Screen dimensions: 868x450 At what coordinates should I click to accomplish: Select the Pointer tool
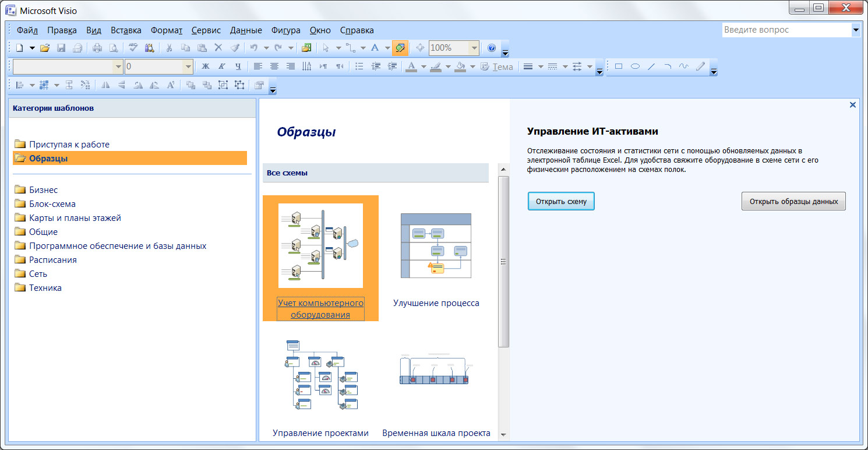click(326, 48)
